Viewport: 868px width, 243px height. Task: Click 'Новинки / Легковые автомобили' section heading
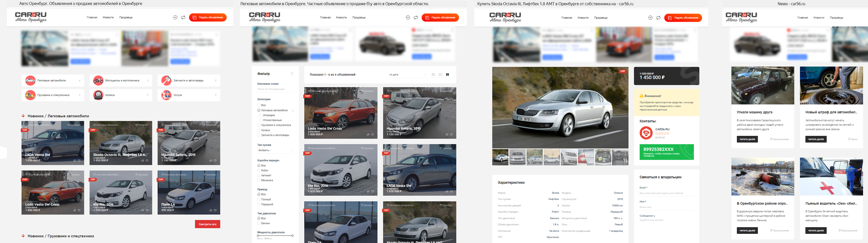(58, 116)
